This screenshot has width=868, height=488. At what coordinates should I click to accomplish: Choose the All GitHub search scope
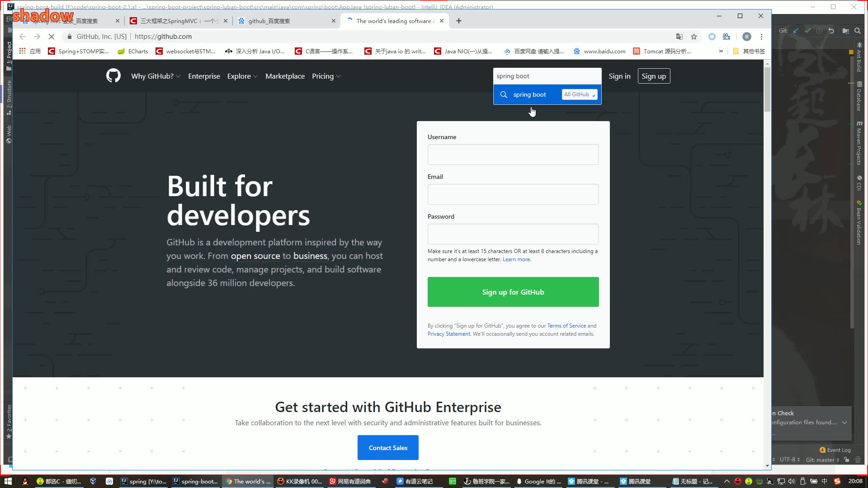(x=580, y=94)
